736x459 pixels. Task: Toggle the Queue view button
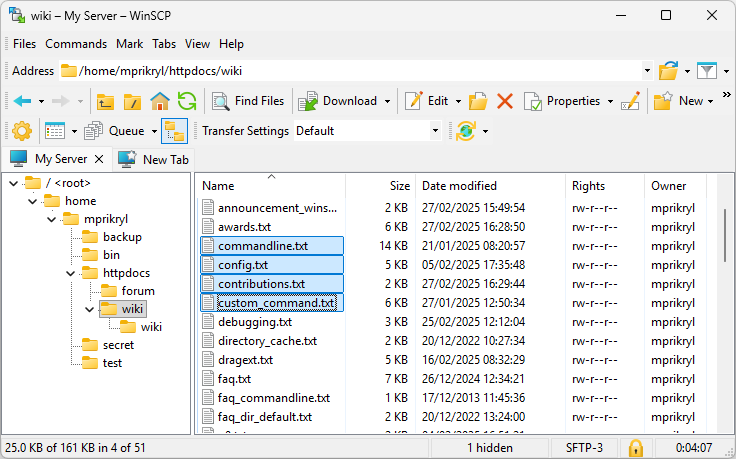point(118,131)
